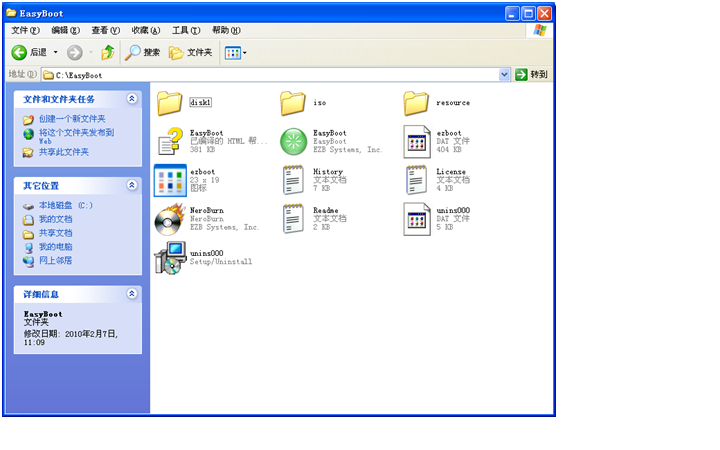Viewport: 720px width, 450px height.
Task: Click the NeroBurn file name text
Action: (207, 210)
